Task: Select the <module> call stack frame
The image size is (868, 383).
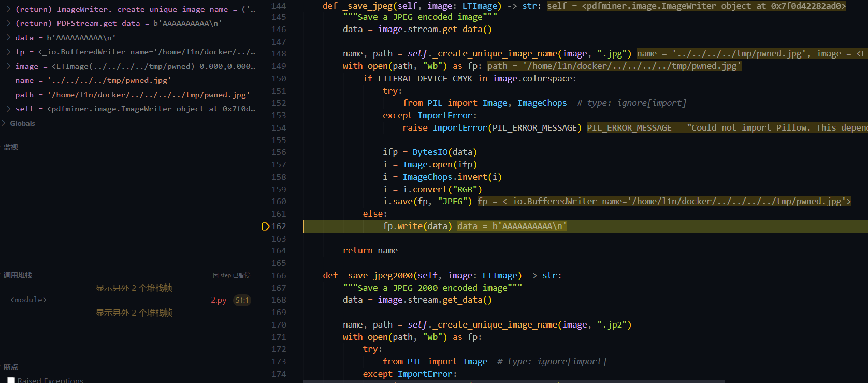Action: [28, 300]
